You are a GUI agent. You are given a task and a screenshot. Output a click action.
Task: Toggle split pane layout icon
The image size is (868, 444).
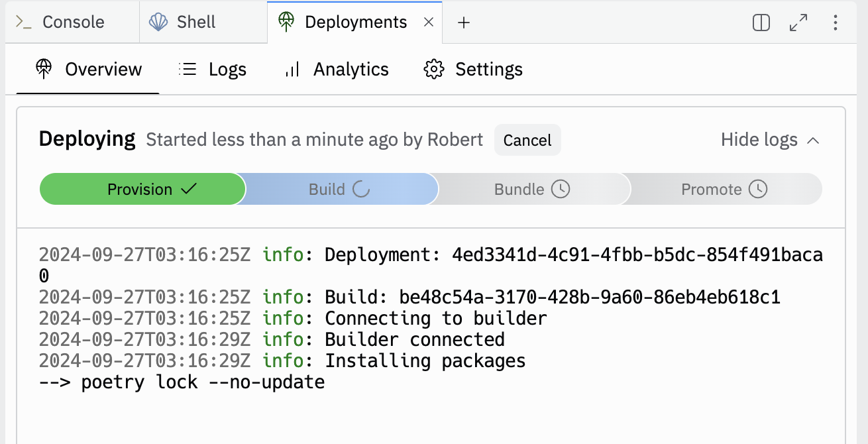click(x=761, y=23)
